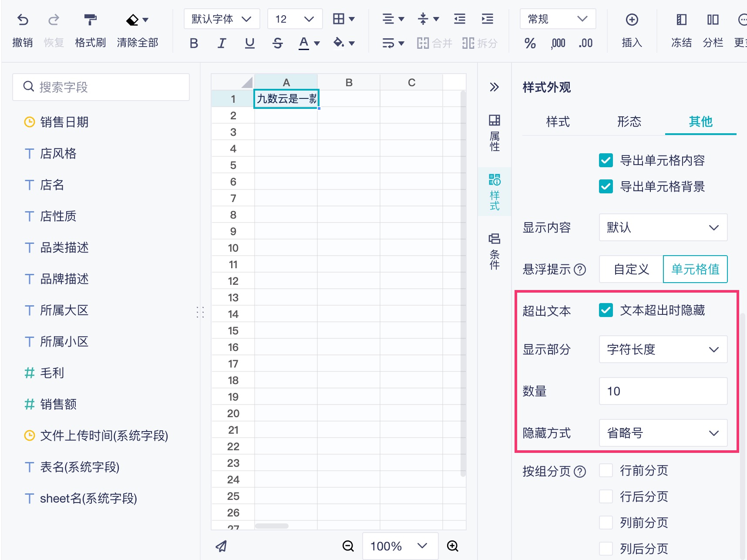Select the sheet名(系统字段) field
The height and width of the screenshot is (560, 747).
coord(88,498)
